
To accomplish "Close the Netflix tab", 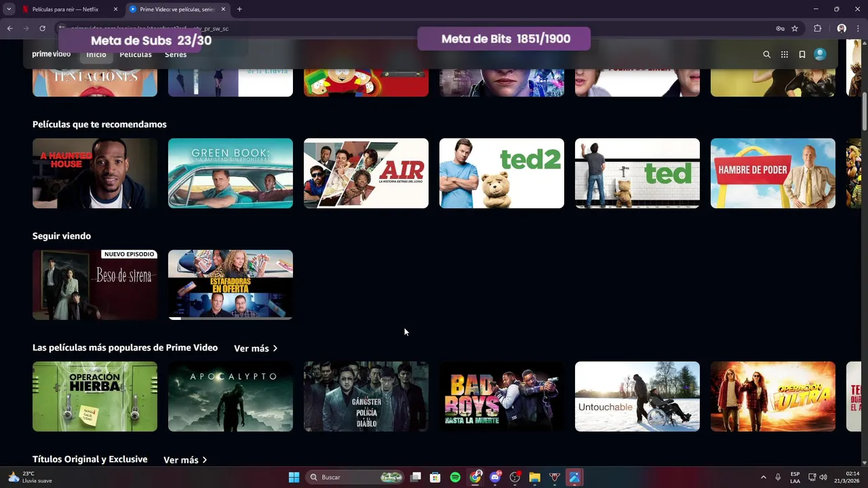I will 115,9.
